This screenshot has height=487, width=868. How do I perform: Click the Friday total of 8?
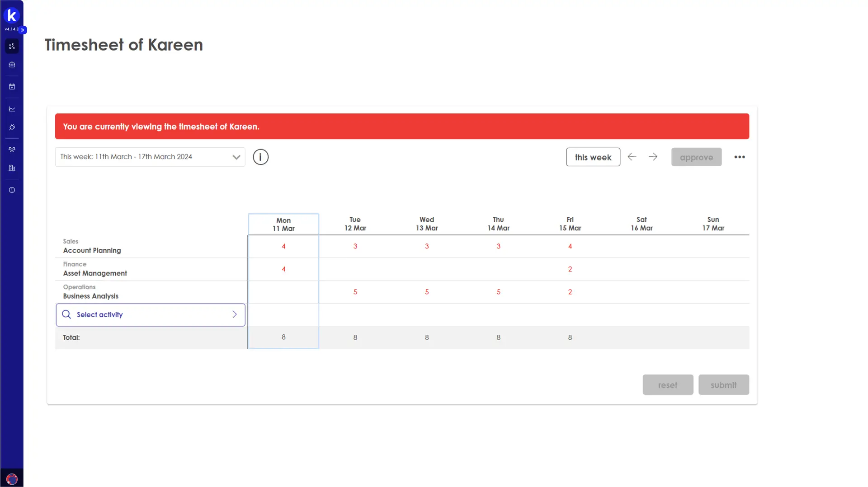coord(570,337)
